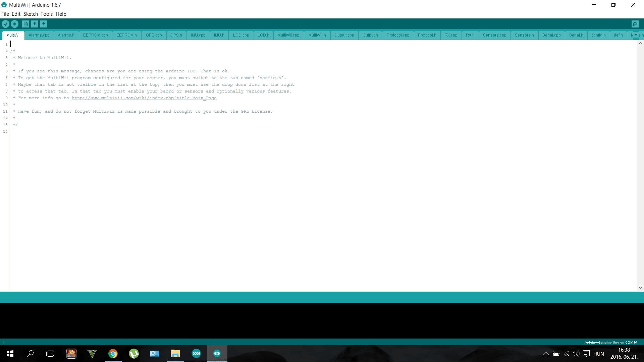
Task: Open the Serial Monitor
Action: point(635,24)
